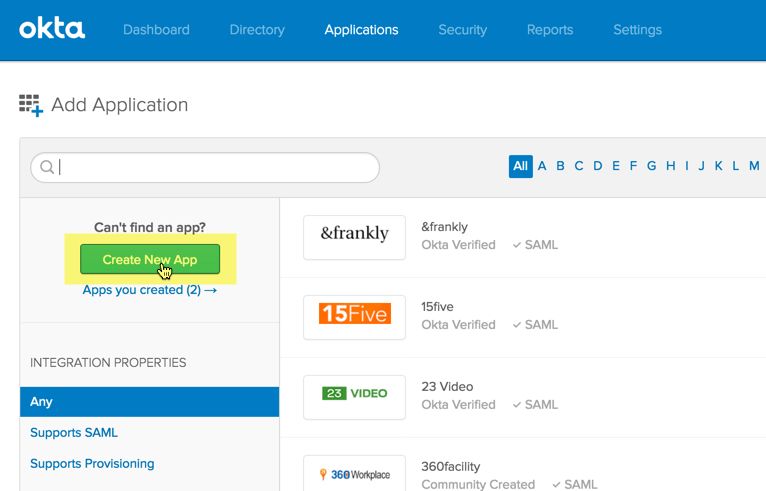
Task: Go to the Security menu
Action: click(462, 30)
